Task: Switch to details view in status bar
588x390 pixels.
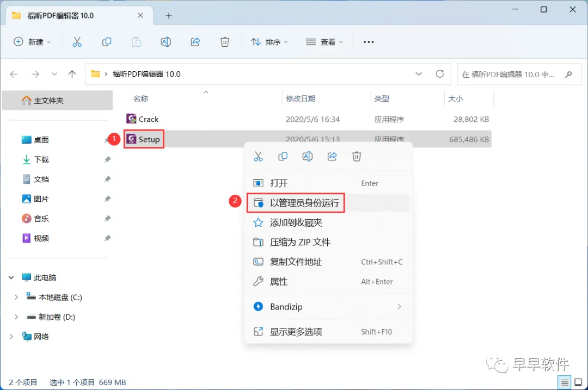Action: click(565, 382)
